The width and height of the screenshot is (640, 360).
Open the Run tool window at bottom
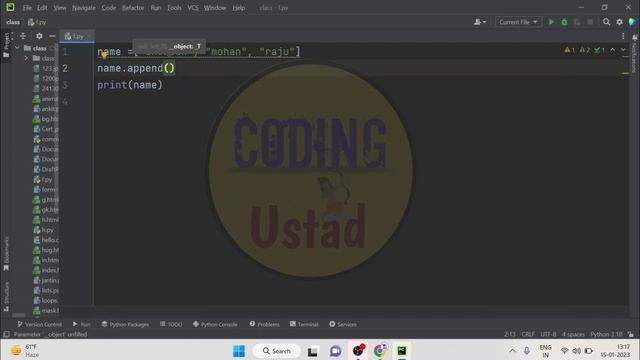pyautogui.click(x=82, y=324)
